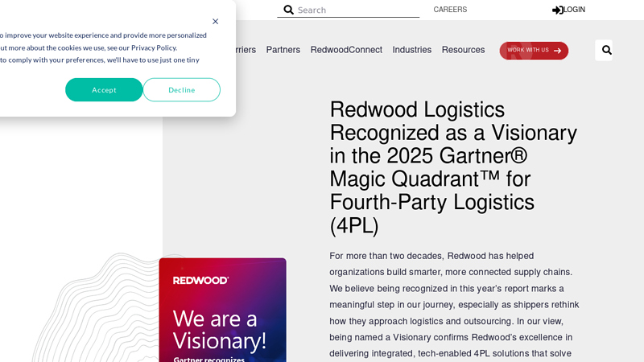Close the cookie consent banner
Image resolution: width=644 pixels, height=362 pixels.
click(x=215, y=22)
